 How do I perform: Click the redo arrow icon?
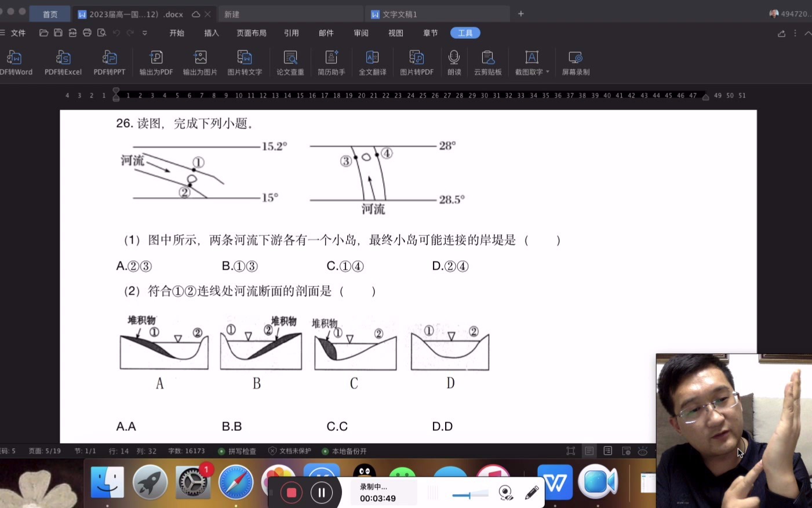click(x=130, y=33)
